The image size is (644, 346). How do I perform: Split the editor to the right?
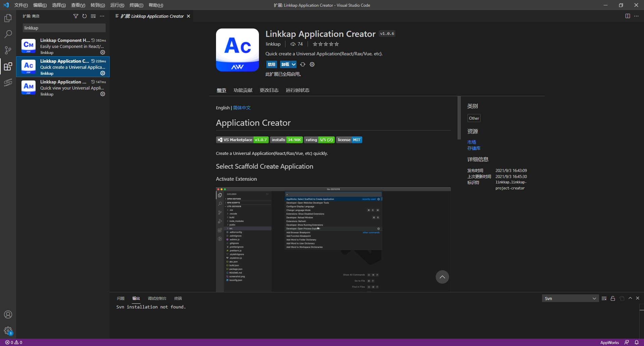click(x=628, y=16)
